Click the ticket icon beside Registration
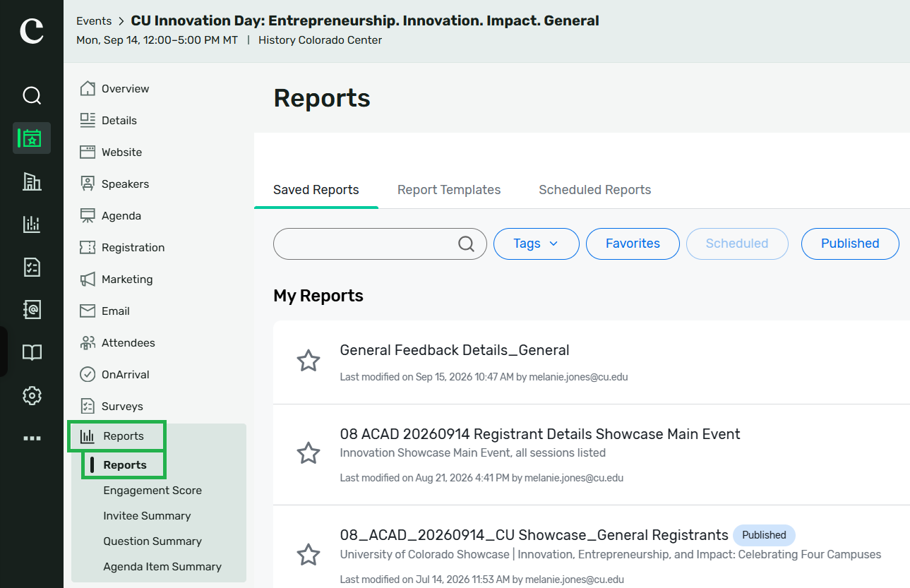Image resolution: width=910 pixels, height=588 pixels. point(88,247)
